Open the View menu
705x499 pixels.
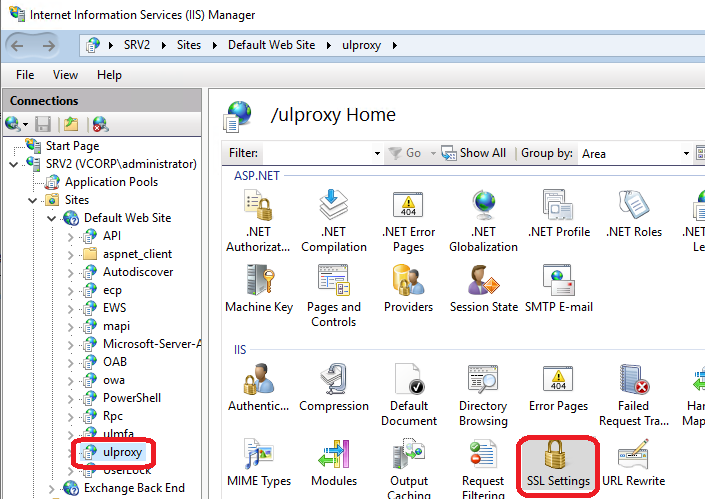[x=65, y=75]
